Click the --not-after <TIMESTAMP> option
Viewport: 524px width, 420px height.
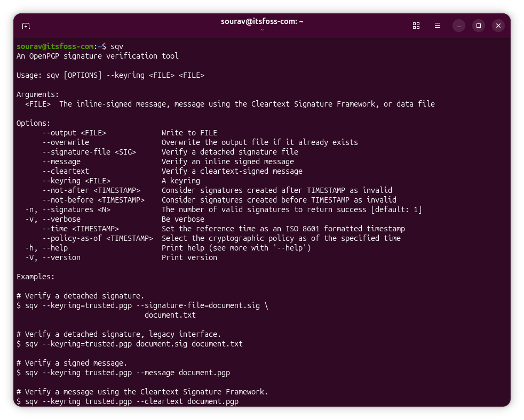pos(91,190)
